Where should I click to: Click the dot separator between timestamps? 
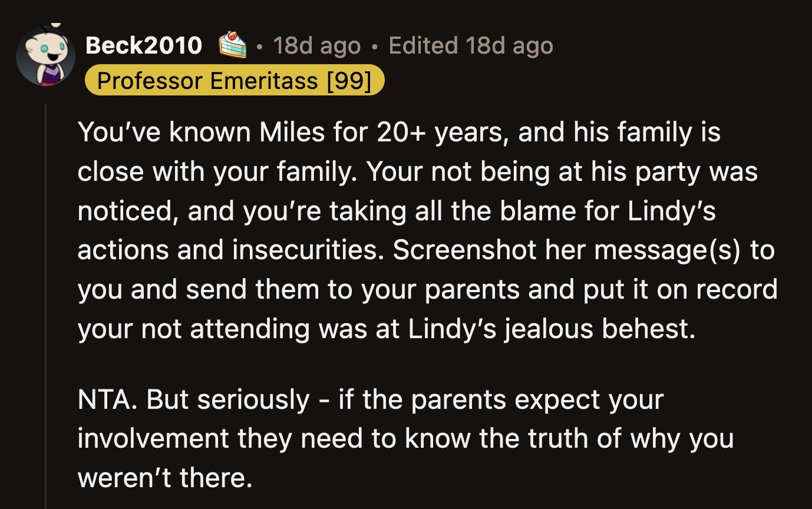point(373,46)
